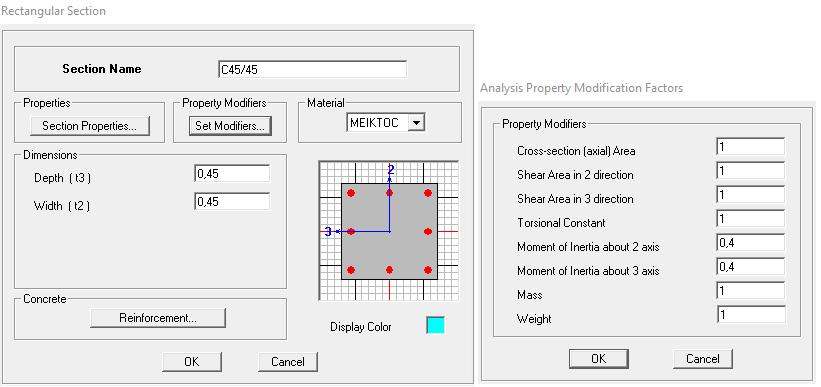Viewport: 821px width, 387px height.
Task: Open the Material dropdown arrow
Action: coord(416,123)
